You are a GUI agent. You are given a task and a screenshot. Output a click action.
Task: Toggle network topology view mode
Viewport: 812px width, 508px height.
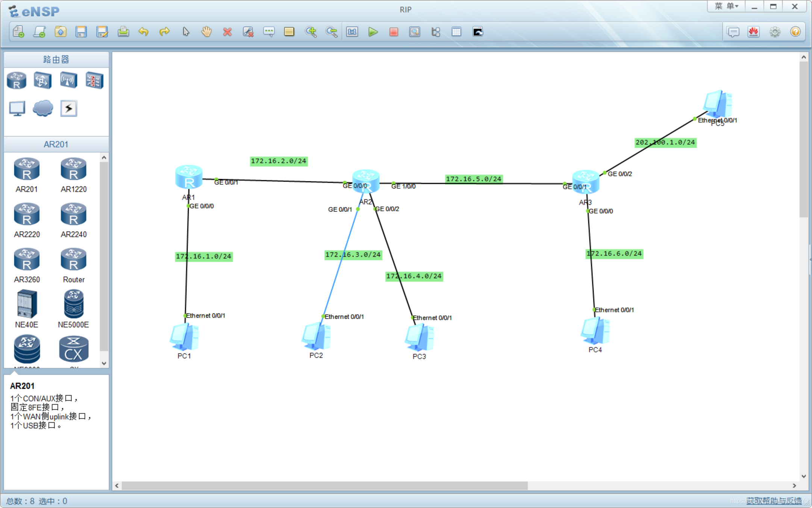(436, 32)
